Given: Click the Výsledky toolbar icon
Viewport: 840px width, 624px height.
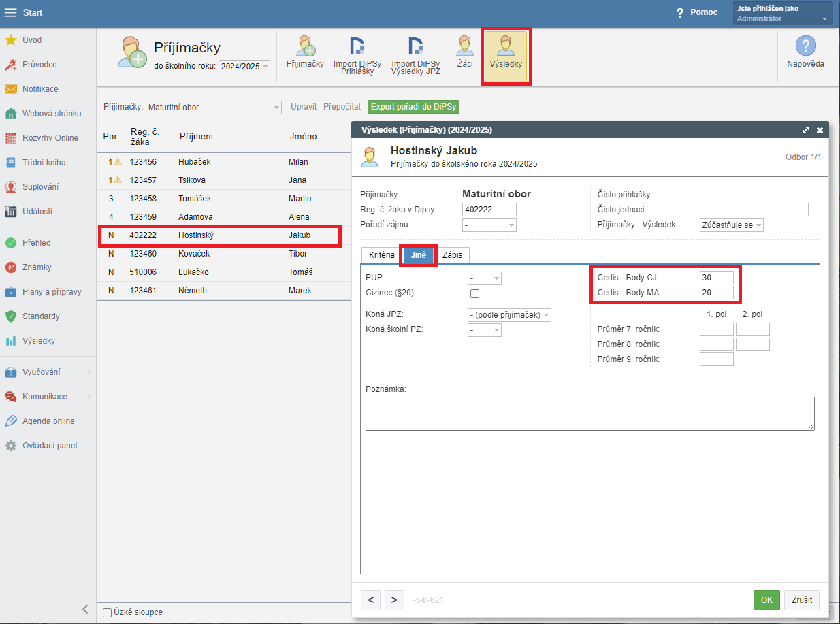Looking at the screenshot, I should click(506, 57).
